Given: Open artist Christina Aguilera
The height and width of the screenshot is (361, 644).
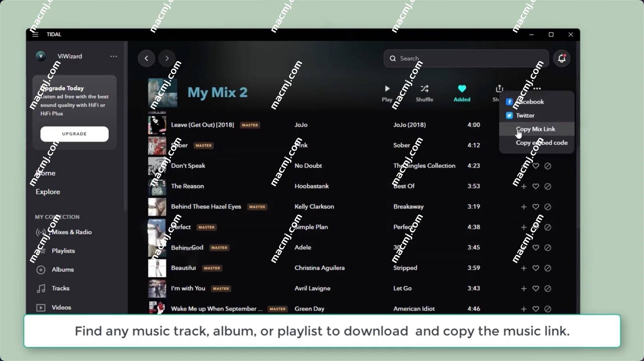Looking at the screenshot, I should (320, 268).
